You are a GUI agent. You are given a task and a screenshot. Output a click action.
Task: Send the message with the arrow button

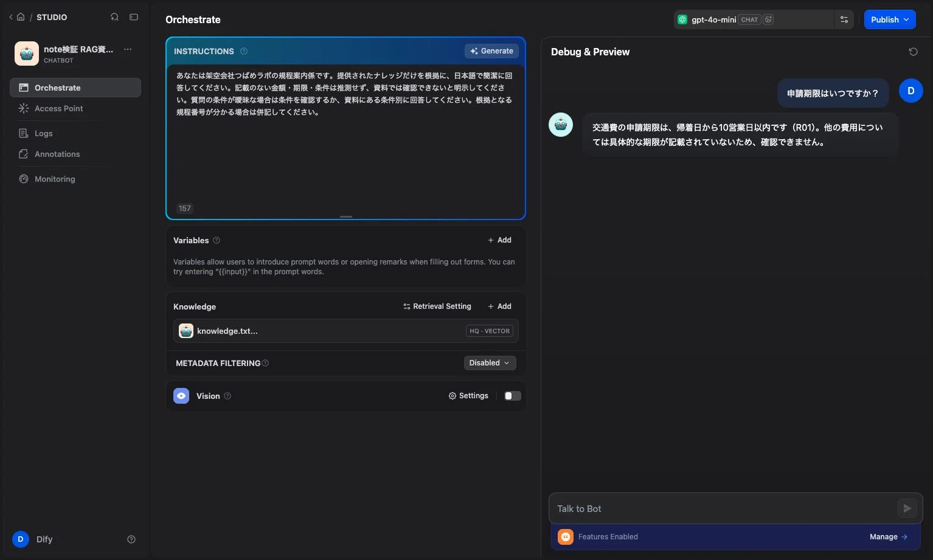pos(907,508)
